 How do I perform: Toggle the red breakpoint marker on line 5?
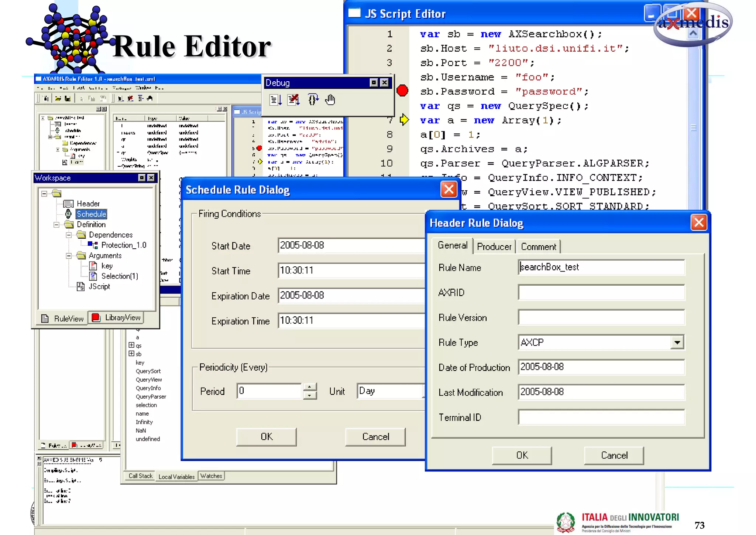coord(402,91)
